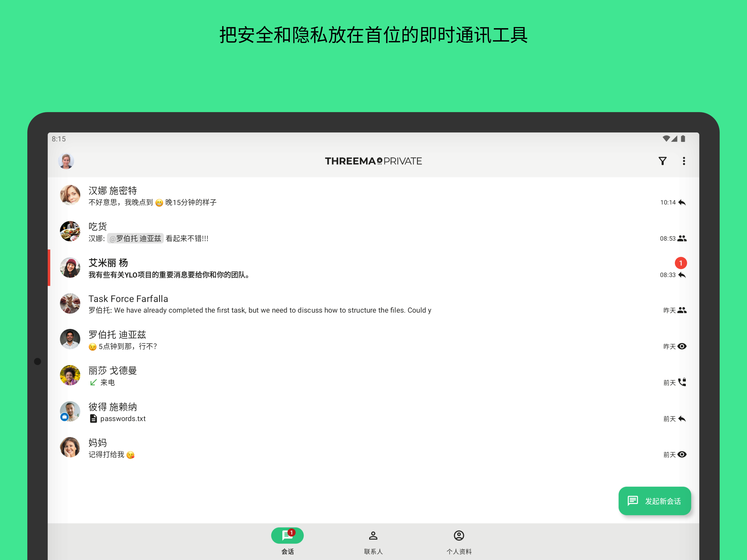Click reply arrow on 彼得 施赖纳 row

click(x=682, y=419)
